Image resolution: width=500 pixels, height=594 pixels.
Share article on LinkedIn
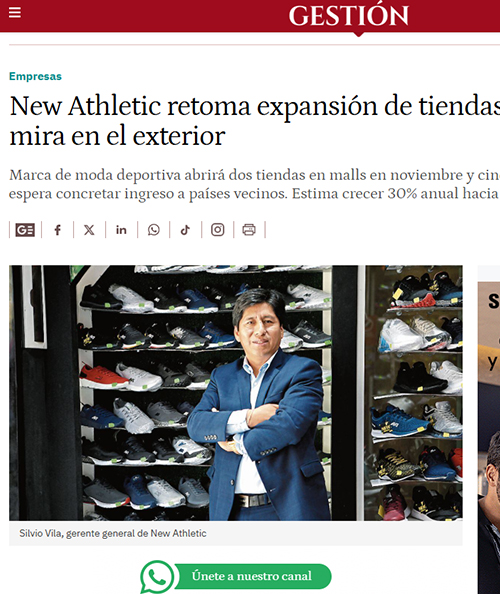point(121,230)
